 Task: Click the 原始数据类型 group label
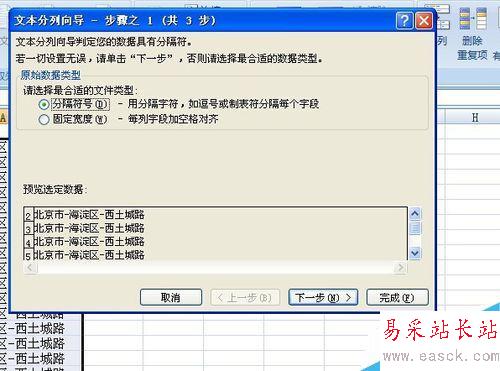tap(50, 75)
